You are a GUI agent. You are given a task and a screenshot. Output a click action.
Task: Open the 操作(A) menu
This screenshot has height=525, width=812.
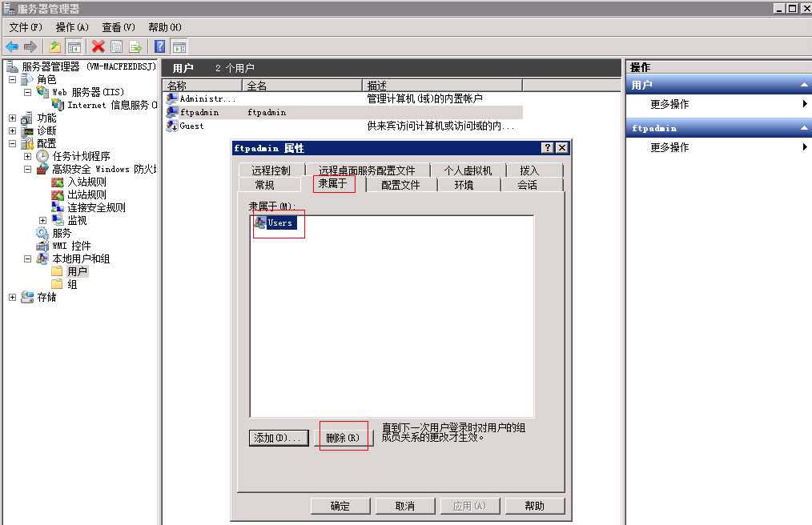[72, 27]
